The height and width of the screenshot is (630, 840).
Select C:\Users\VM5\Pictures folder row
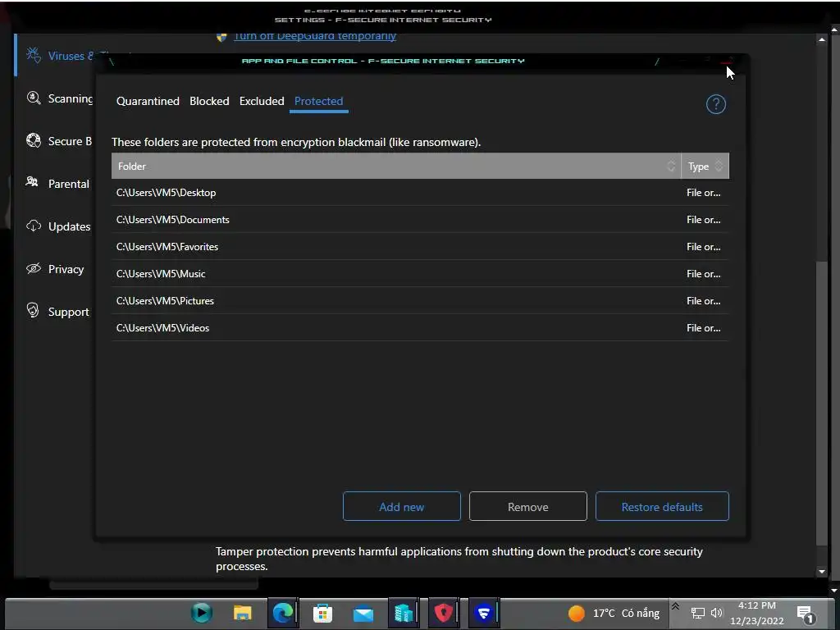pyautogui.click(x=420, y=300)
